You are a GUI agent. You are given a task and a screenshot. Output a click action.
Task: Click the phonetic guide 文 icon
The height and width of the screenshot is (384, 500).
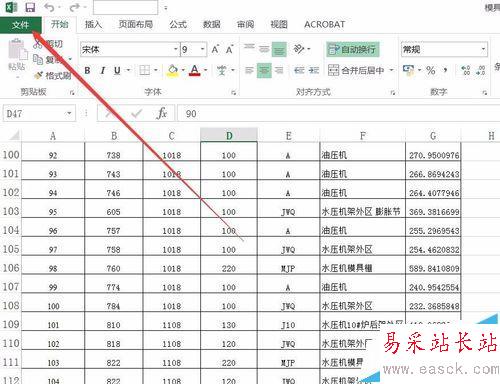click(x=221, y=70)
